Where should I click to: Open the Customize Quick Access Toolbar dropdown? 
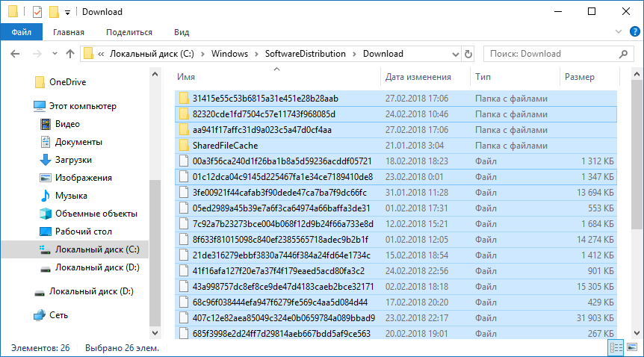[67, 13]
